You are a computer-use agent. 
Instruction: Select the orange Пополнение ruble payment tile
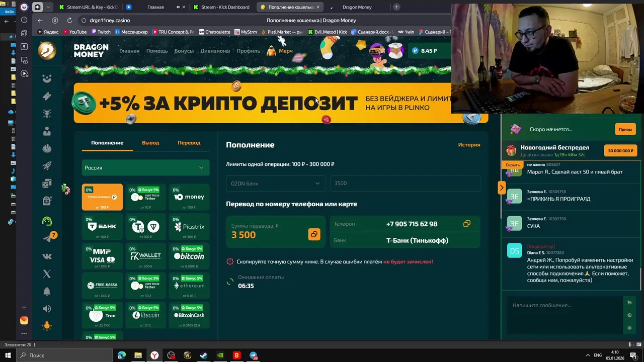102,197
